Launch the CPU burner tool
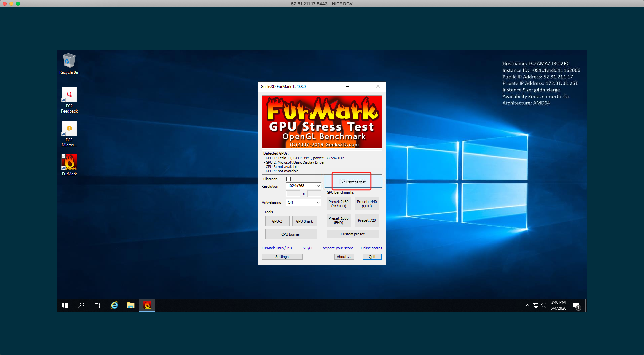The width and height of the screenshot is (644, 355). 291,234
